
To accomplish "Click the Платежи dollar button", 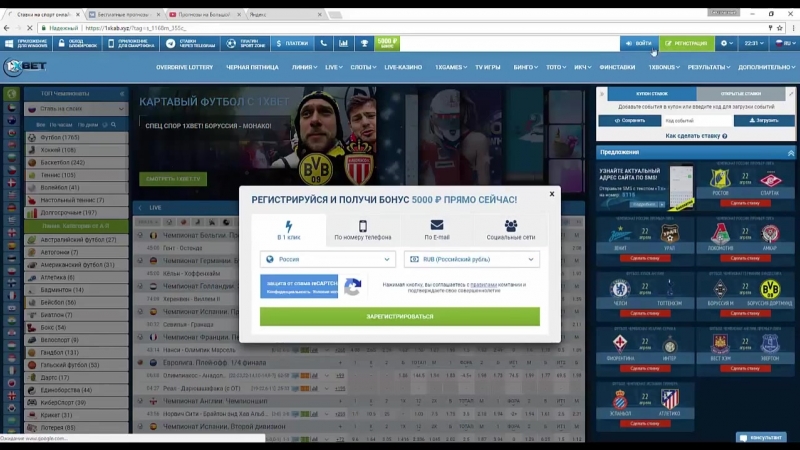I will pyautogui.click(x=292, y=44).
